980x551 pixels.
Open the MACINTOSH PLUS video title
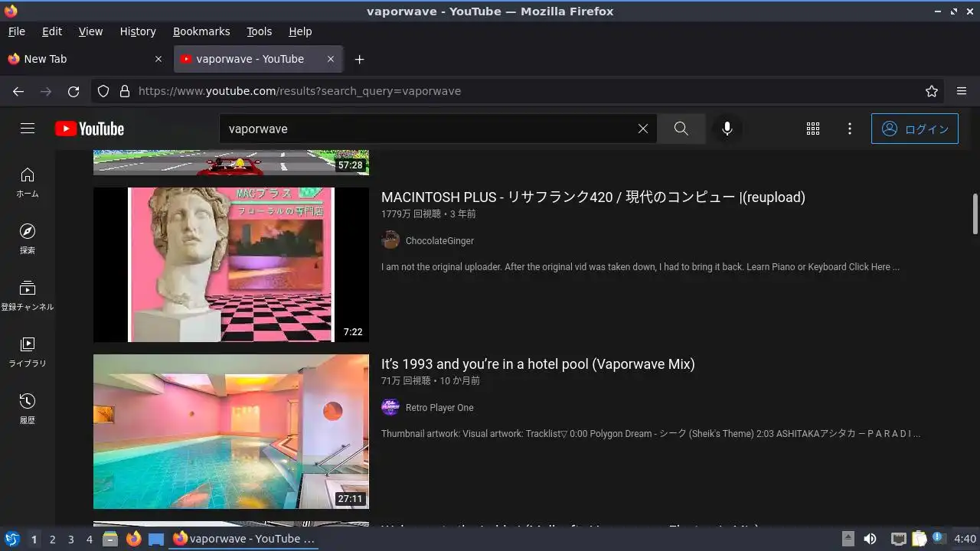click(593, 197)
